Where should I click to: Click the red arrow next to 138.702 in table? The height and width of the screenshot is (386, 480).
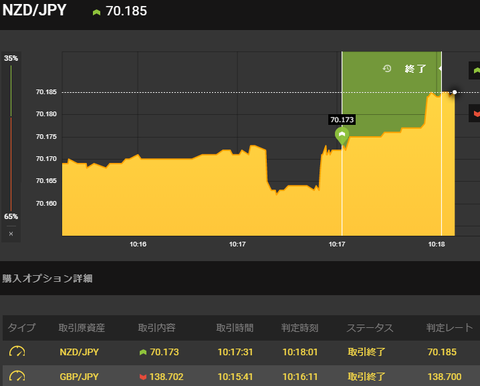(x=143, y=377)
